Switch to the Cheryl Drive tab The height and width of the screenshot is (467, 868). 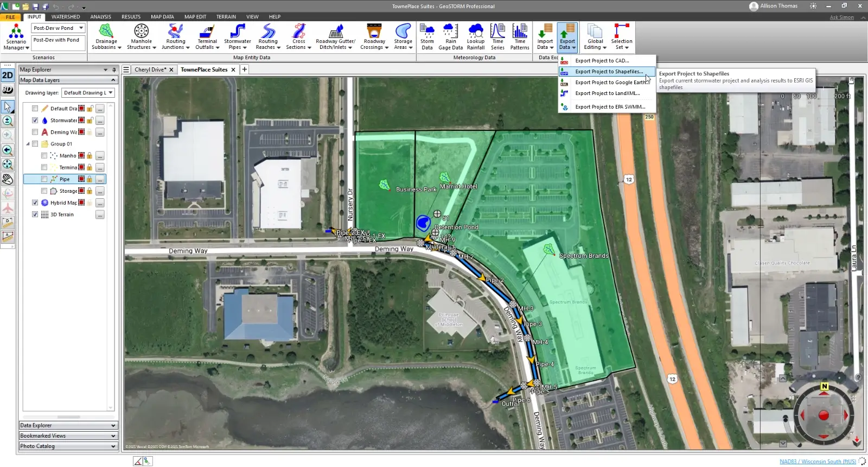pos(150,70)
